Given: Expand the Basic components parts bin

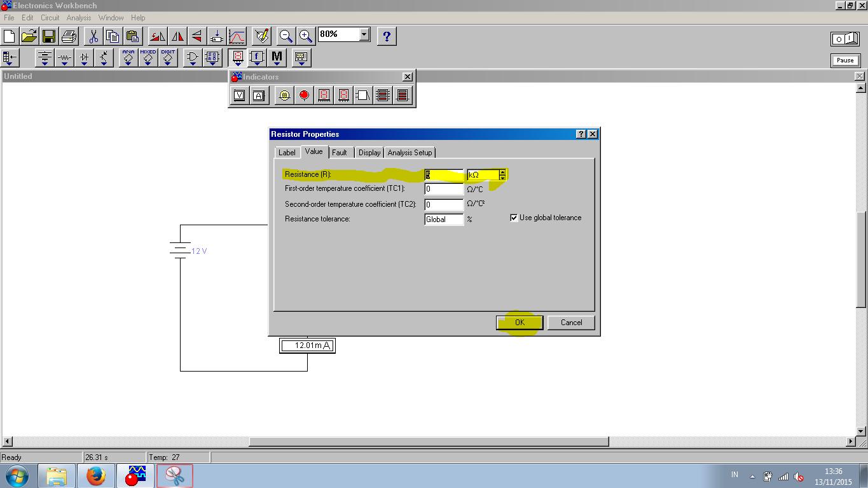Looking at the screenshot, I should tap(64, 58).
